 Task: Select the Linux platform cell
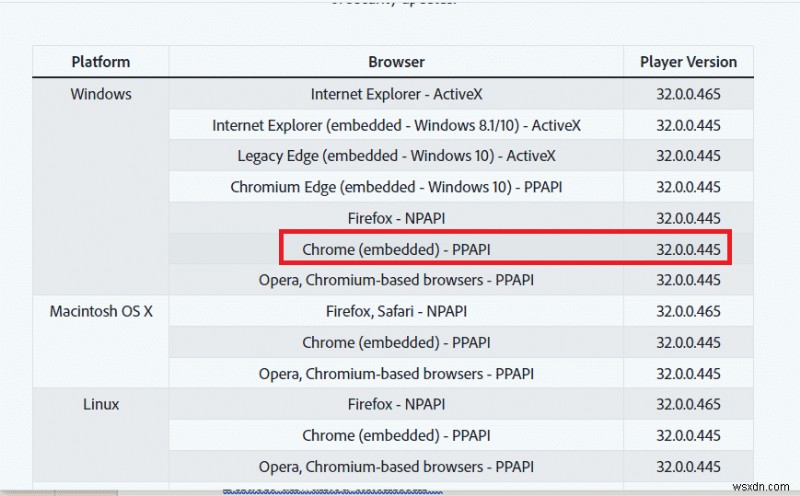[x=101, y=404]
